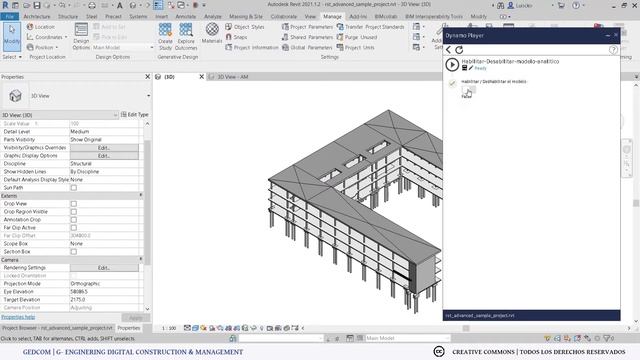Toggle Far Clip Active checkbox
The height and width of the screenshot is (360, 640).
point(73,228)
